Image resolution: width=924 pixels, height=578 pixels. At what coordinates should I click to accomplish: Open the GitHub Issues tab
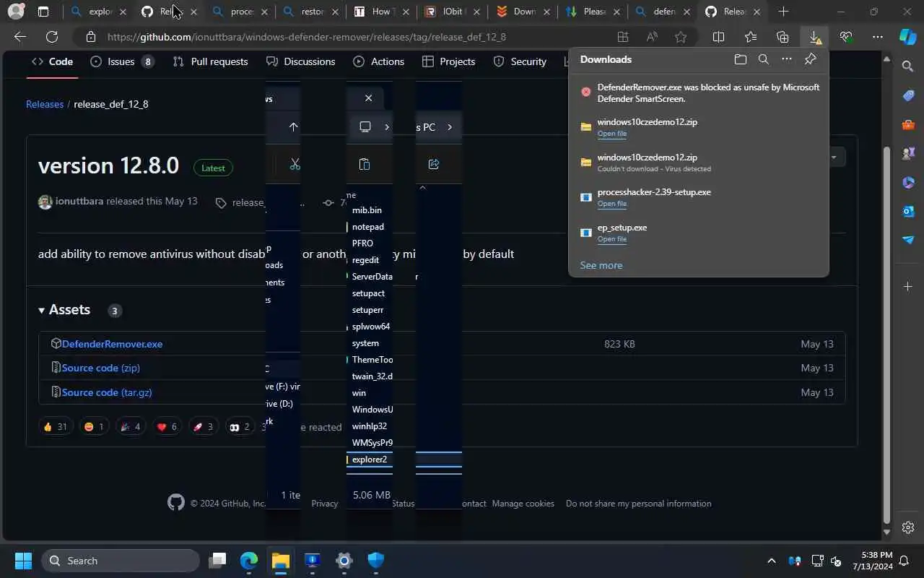(122, 61)
